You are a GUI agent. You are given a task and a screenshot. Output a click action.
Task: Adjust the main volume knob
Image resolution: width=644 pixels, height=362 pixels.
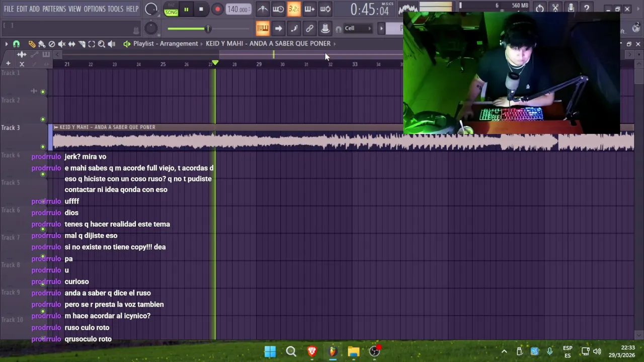click(151, 9)
